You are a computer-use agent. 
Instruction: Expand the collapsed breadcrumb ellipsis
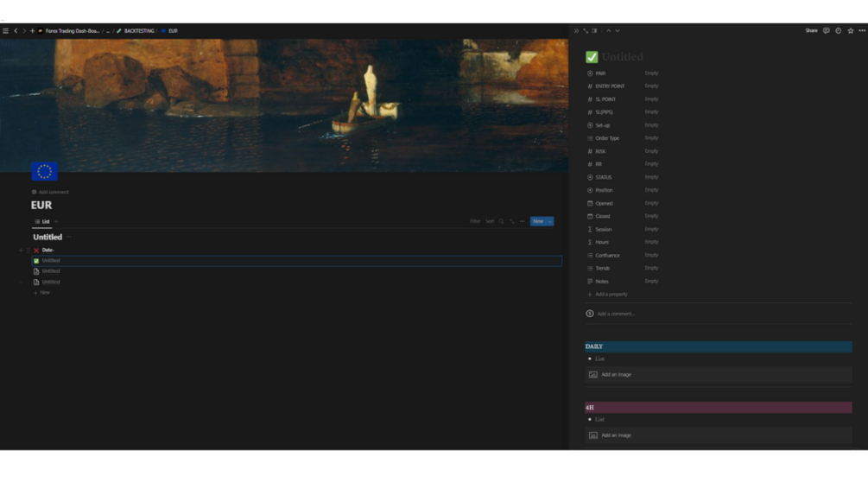(108, 31)
